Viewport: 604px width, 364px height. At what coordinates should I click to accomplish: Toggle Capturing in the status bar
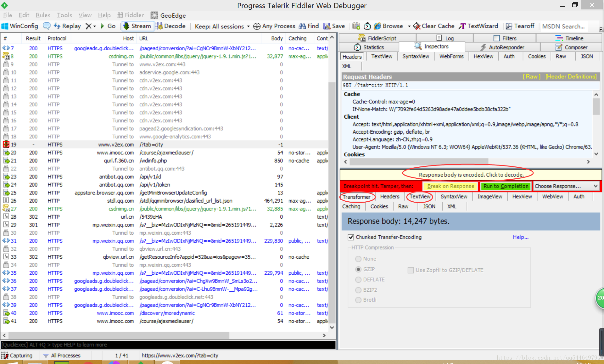(x=17, y=356)
